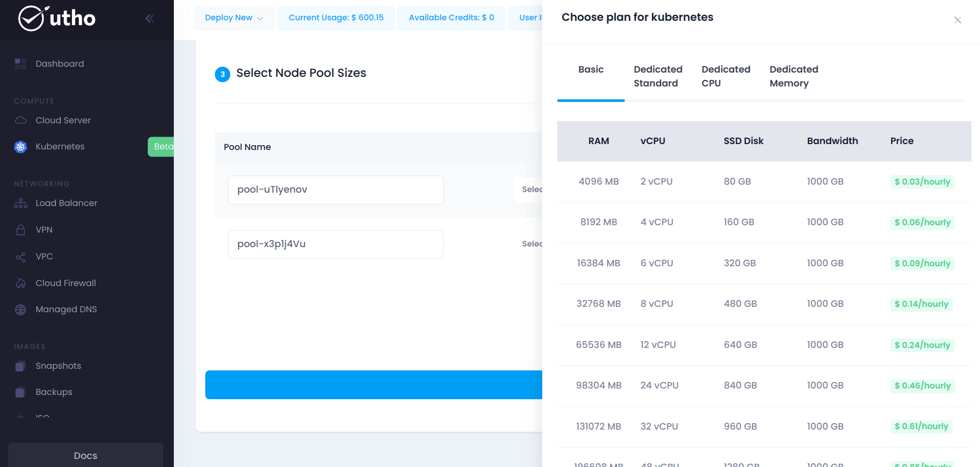Click the wide blue submit button

[x=374, y=385]
